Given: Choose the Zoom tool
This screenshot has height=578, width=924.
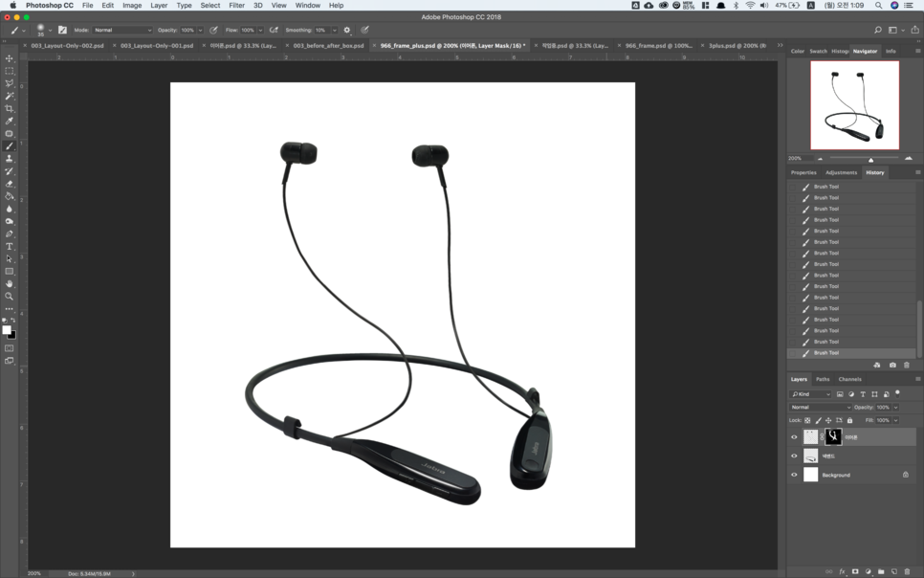Looking at the screenshot, I should pyautogui.click(x=9, y=296).
